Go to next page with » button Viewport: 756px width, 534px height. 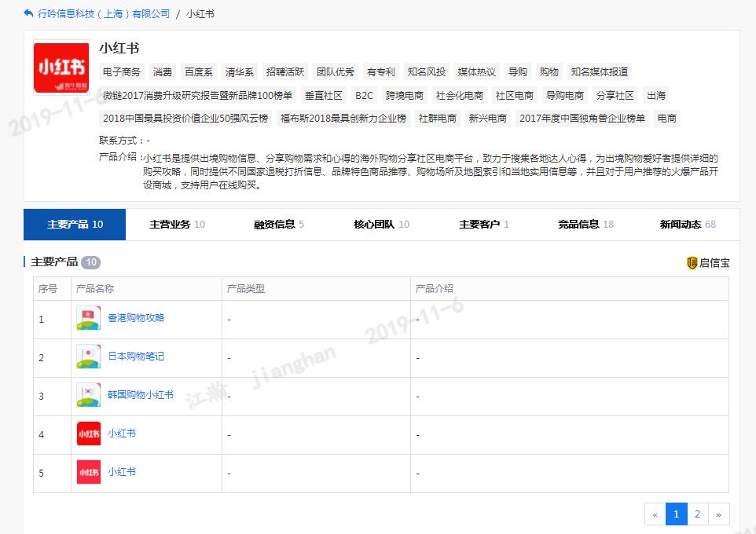(718, 514)
